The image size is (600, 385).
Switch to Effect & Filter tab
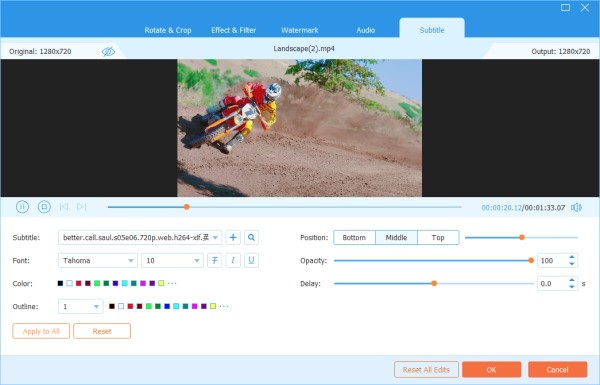click(233, 30)
